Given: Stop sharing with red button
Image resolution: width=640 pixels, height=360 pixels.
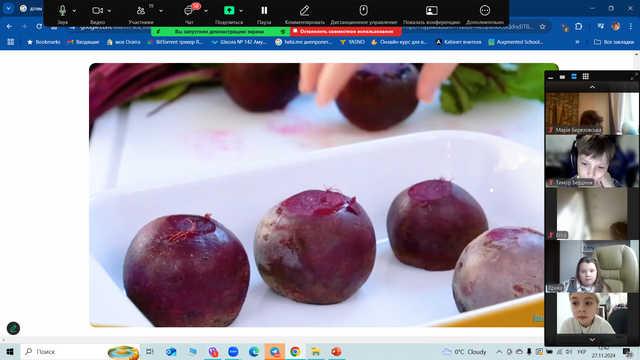Looking at the screenshot, I should (x=346, y=31).
